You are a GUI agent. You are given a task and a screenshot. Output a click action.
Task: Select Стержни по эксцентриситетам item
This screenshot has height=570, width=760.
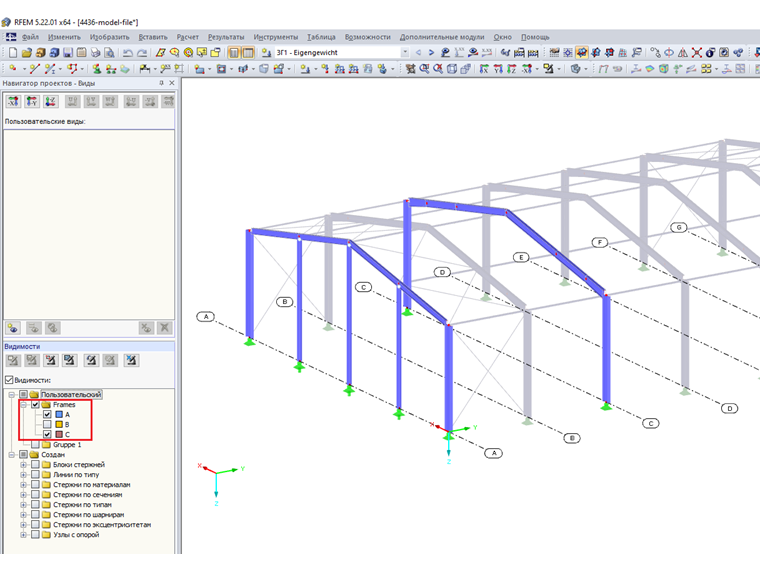102,524
